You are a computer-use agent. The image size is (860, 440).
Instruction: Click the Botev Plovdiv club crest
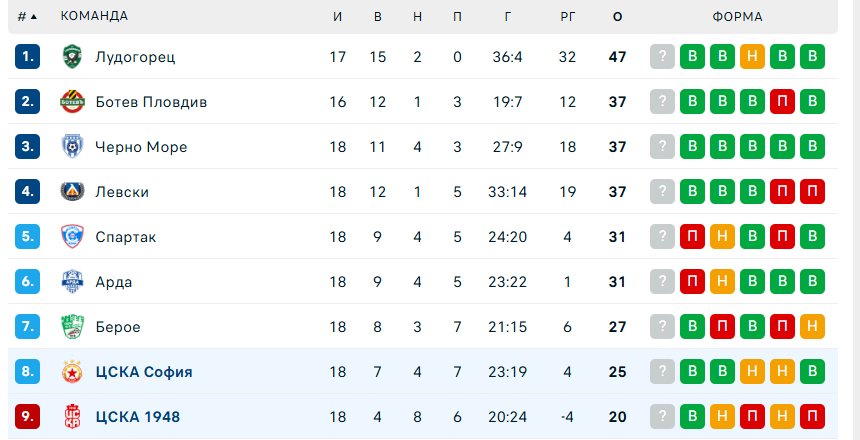click(72, 102)
